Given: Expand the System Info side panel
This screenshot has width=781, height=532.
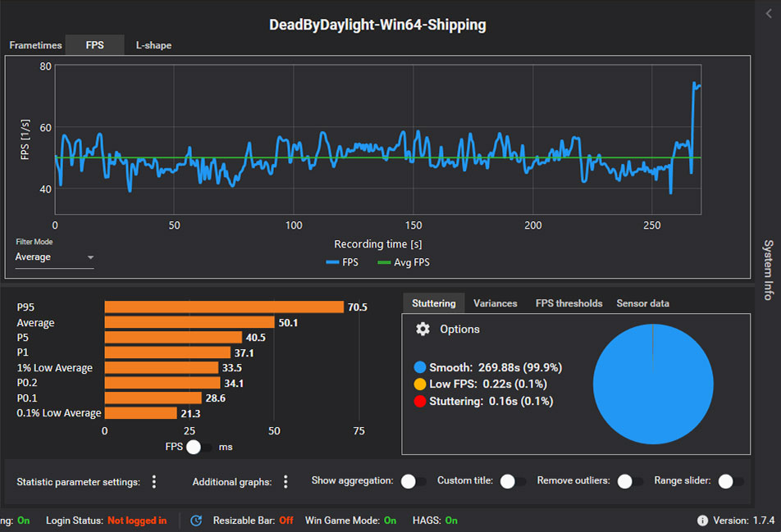Looking at the screenshot, I should click(x=768, y=270).
